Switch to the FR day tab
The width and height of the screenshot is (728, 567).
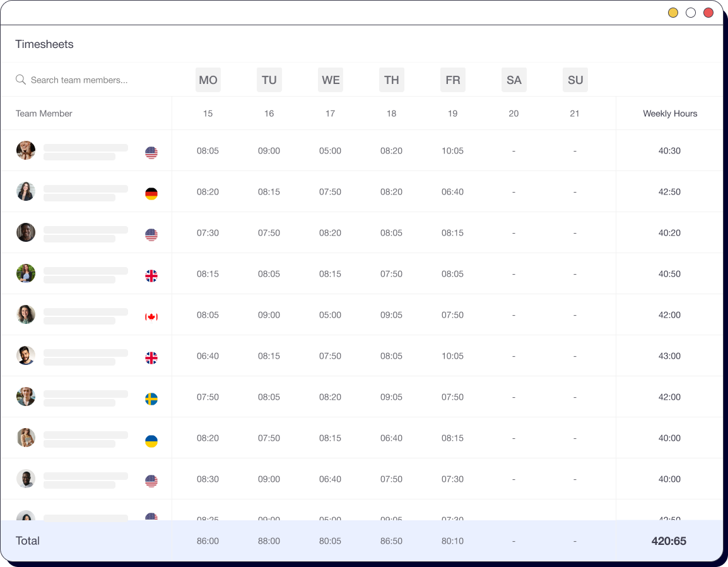click(x=453, y=80)
